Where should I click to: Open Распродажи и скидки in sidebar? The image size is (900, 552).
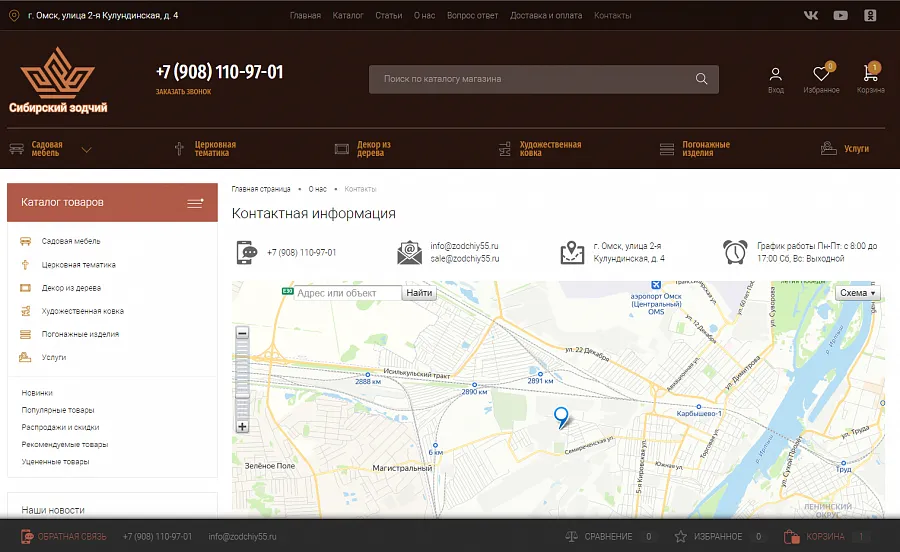coord(60,427)
